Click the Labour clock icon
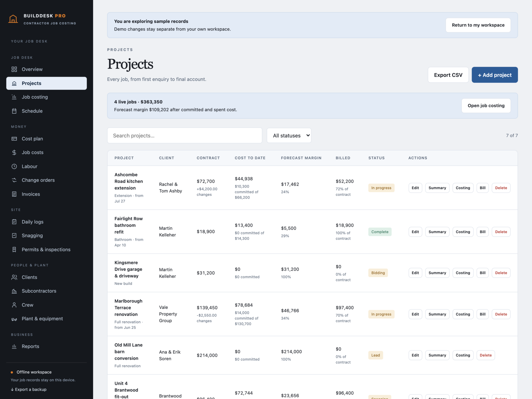The image size is (532, 399). (14, 167)
